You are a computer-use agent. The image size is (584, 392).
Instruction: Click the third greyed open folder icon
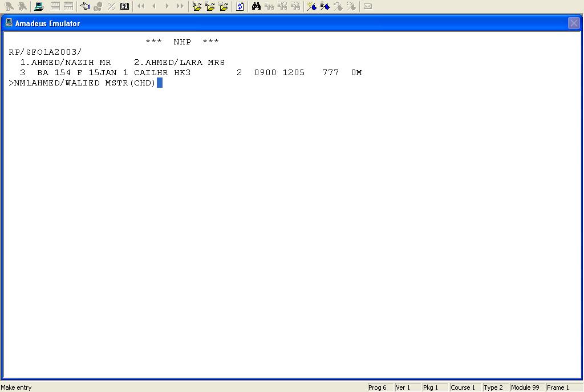tap(224, 6)
